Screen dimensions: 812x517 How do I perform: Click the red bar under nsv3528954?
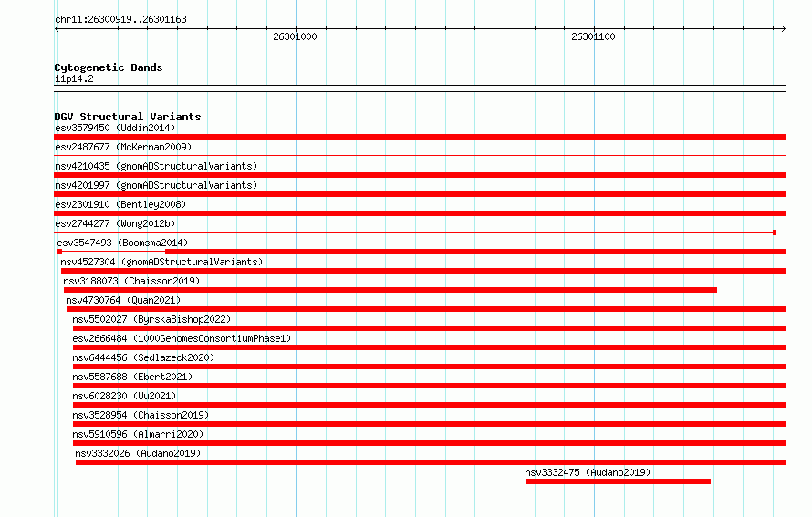(430, 424)
